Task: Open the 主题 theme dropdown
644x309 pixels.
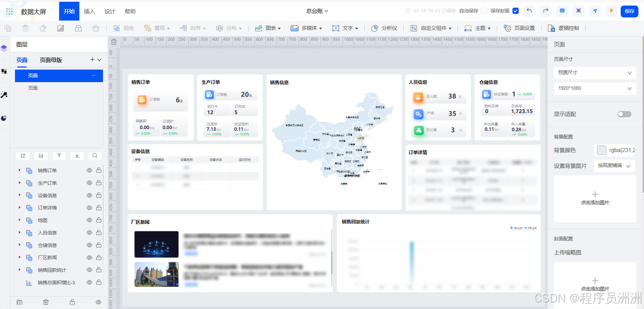Action: (x=477, y=28)
